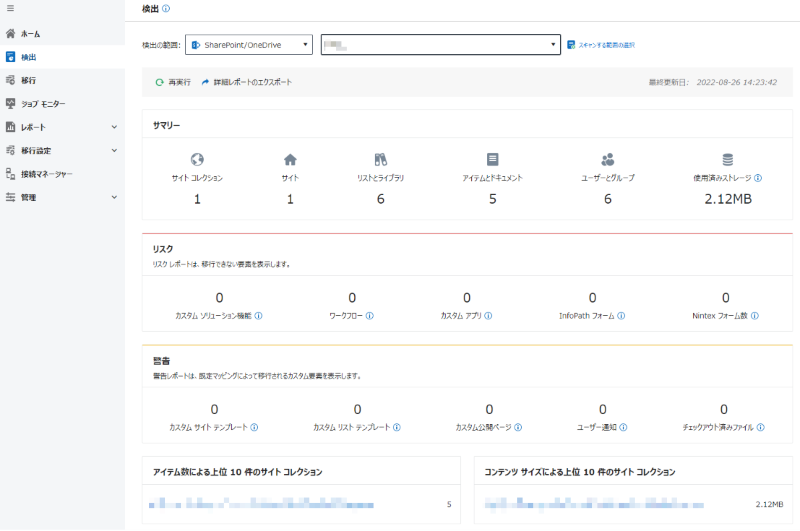Click the export arrow icon
This screenshot has width=800, height=531.
point(205,82)
